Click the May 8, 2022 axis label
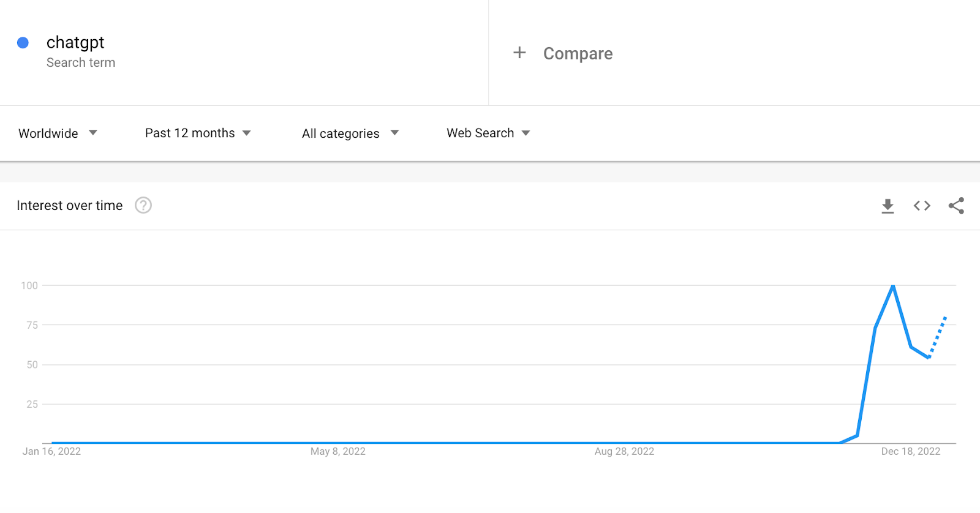 click(x=337, y=451)
